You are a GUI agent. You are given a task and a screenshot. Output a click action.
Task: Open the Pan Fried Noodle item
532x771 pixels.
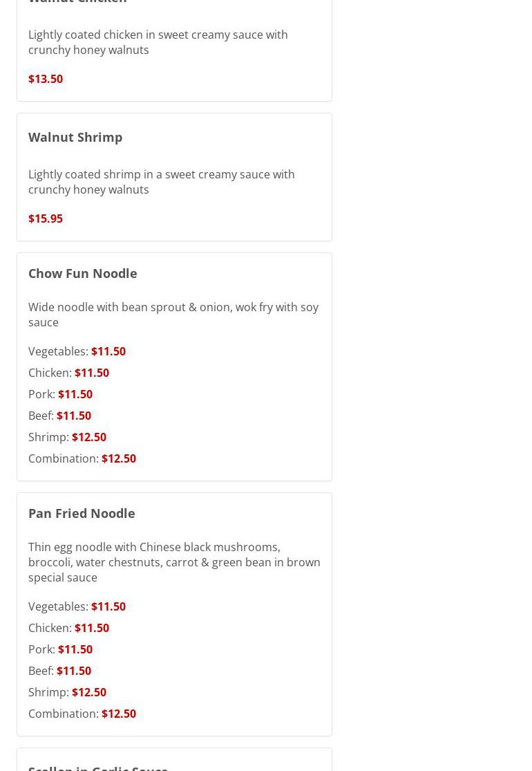click(82, 513)
